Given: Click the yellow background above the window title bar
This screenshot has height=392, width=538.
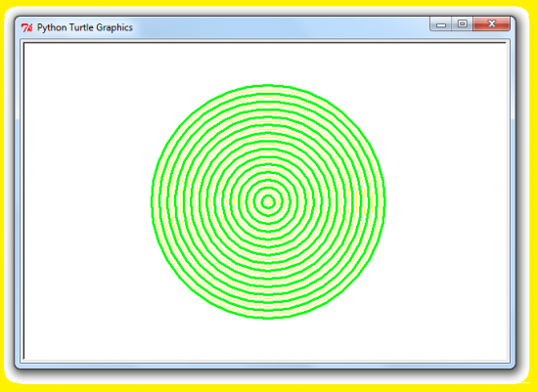Looking at the screenshot, I should [x=268, y=3].
